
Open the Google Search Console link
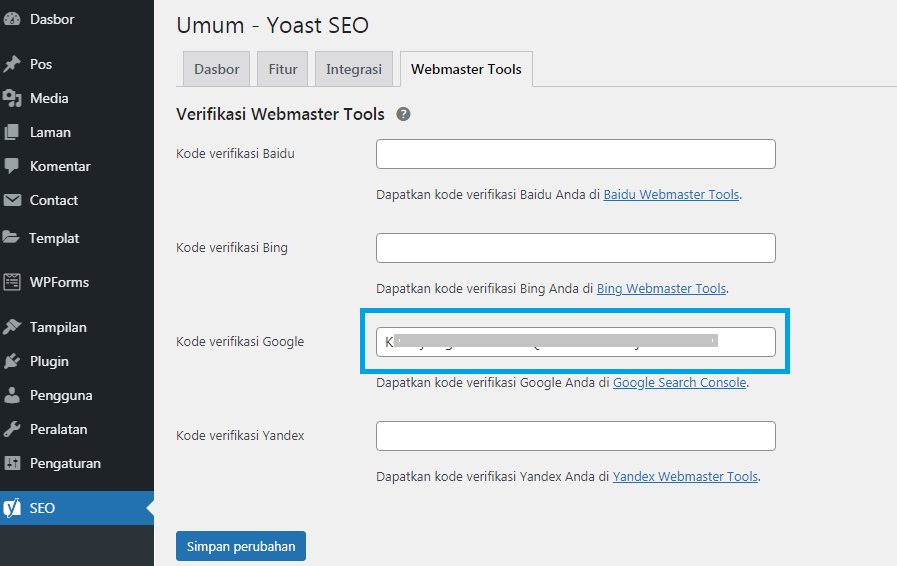click(680, 382)
